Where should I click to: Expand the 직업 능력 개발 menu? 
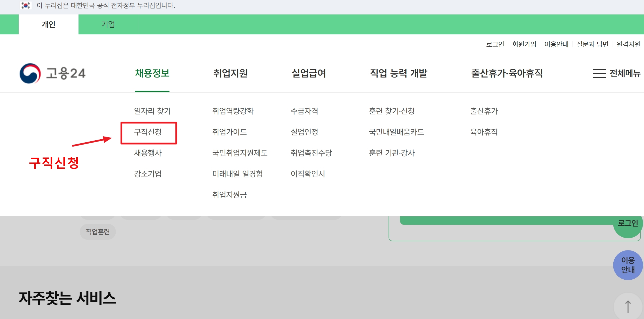click(x=399, y=73)
